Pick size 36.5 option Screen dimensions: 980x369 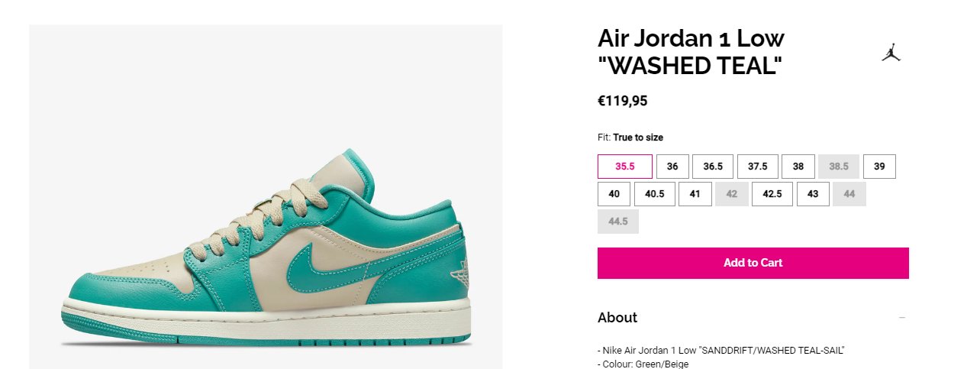pos(713,167)
